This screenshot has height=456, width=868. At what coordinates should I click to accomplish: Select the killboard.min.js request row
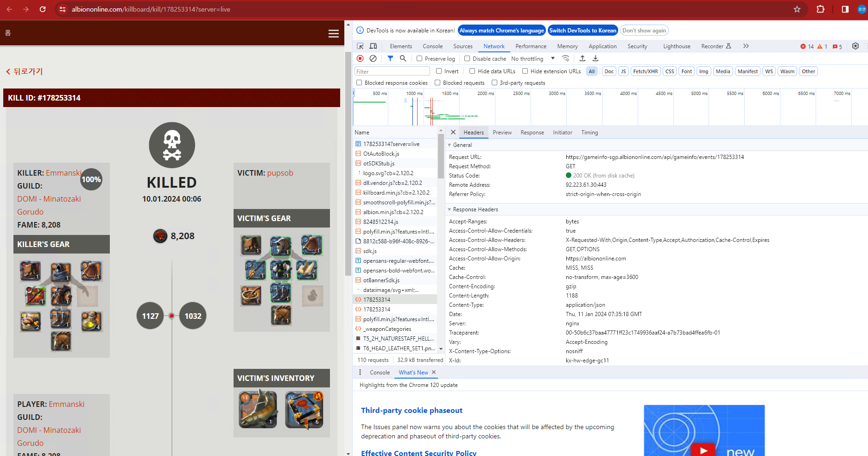click(395, 193)
